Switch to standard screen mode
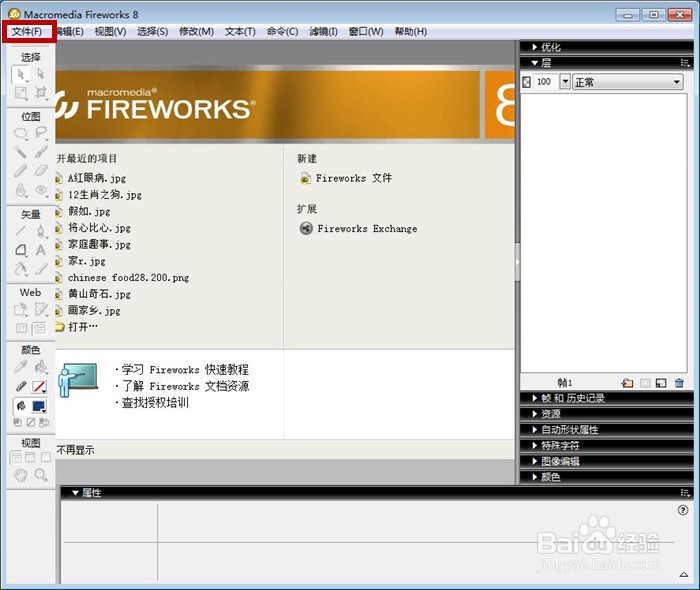The width and height of the screenshot is (700, 590). pyautogui.click(x=16, y=457)
